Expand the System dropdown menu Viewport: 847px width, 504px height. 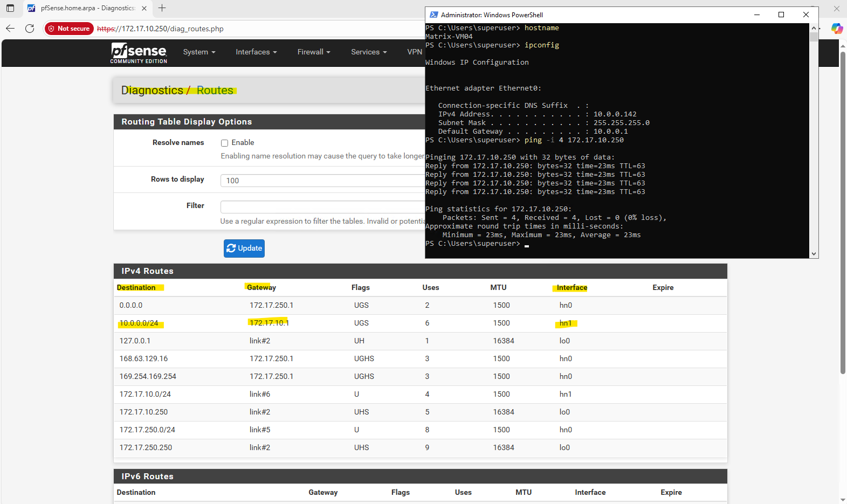click(x=199, y=52)
